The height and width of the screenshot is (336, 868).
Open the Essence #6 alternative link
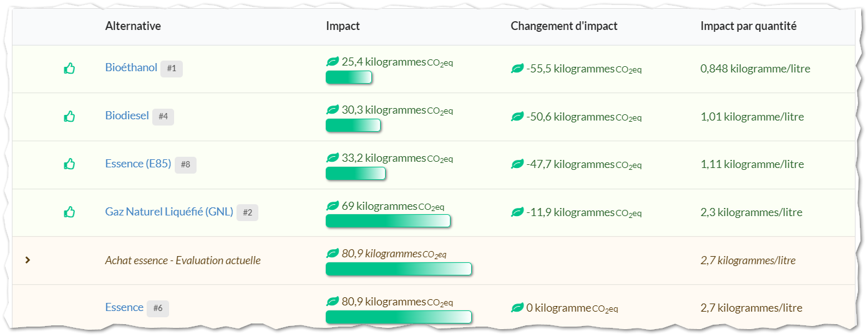(124, 307)
